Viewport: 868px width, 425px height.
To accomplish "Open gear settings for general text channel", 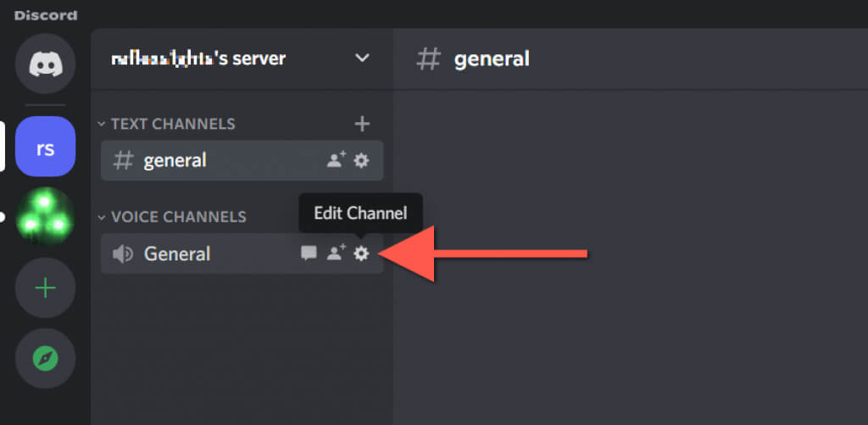I will tap(361, 160).
